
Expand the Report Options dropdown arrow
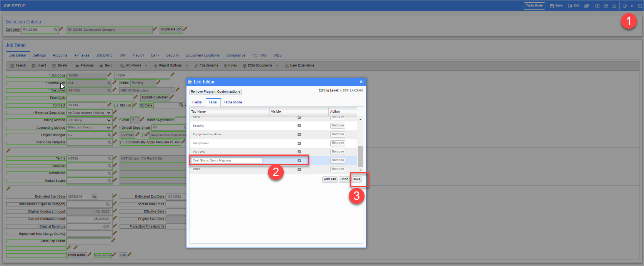tap(187, 66)
